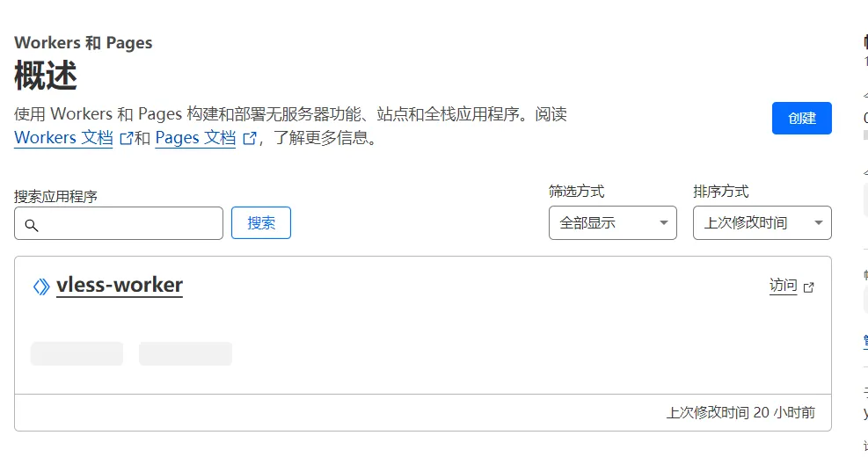Click the 搜索 button
This screenshot has height=457, width=868.
pos(261,223)
